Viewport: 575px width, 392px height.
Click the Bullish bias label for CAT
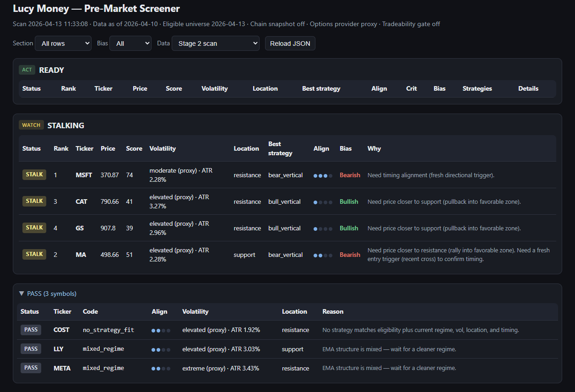point(349,201)
